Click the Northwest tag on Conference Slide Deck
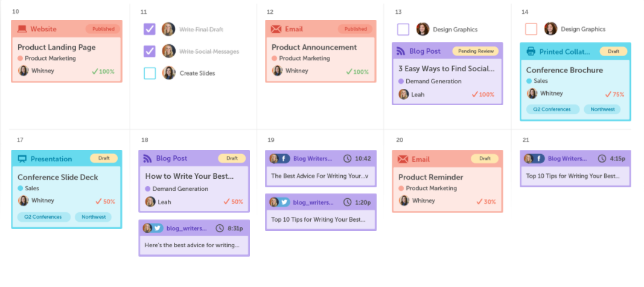644x287 pixels. 93,217
